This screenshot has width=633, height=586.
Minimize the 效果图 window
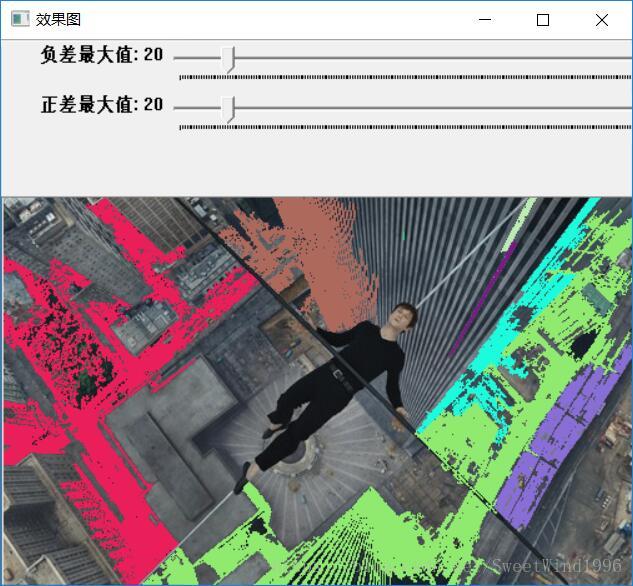(x=484, y=19)
